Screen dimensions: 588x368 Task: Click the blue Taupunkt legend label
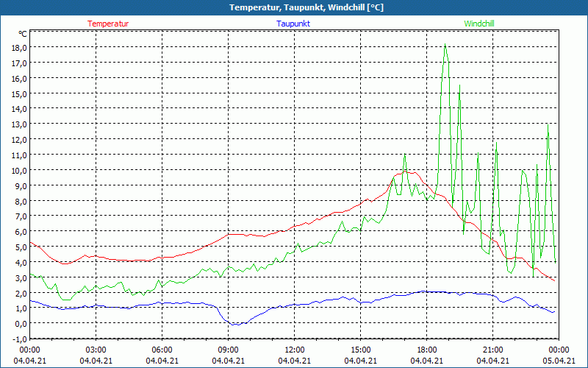tap(293, 24)
